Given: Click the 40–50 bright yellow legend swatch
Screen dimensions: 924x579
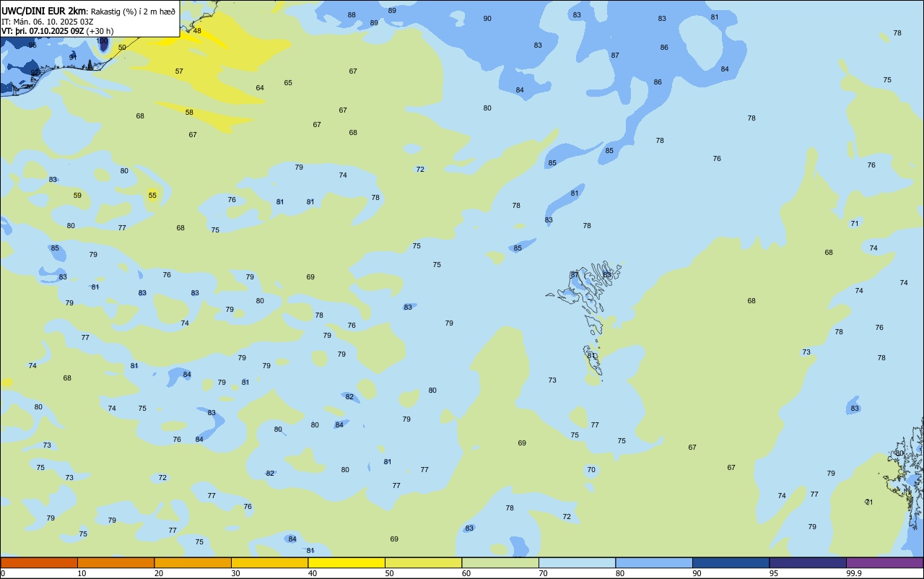Looking at the screenshot, I should [x=346, y=562].
